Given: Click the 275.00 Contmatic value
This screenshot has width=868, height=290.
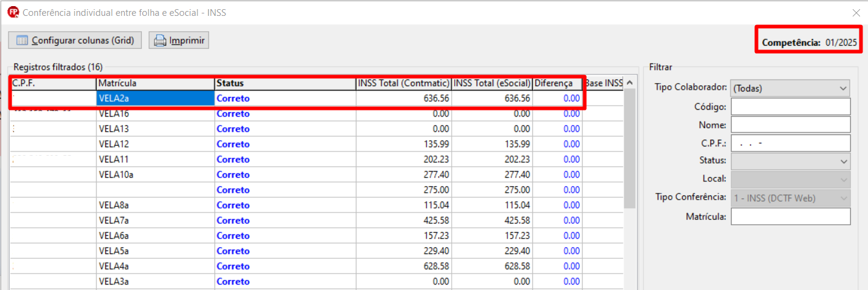Looking at the screenshot, I should [436, 190].
